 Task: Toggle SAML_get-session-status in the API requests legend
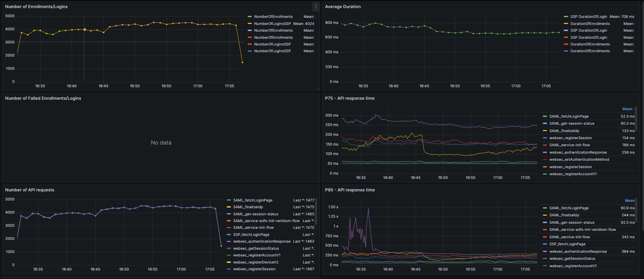pyautogui.click(x=256, y=214)
